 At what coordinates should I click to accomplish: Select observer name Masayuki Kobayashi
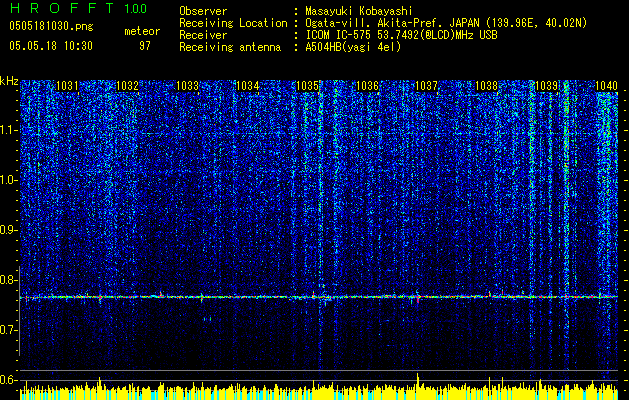(x=359, y=11)
